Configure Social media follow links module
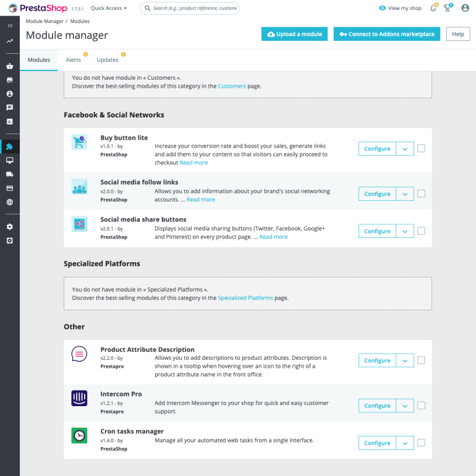The width and height of the screenshot is (476, 476). coord(377,194)
